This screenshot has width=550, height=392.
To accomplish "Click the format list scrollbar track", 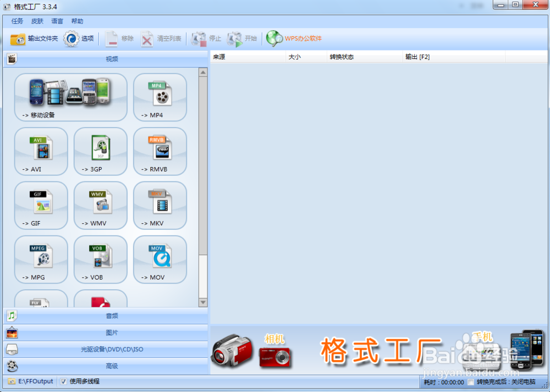I will tap(203, 277).
